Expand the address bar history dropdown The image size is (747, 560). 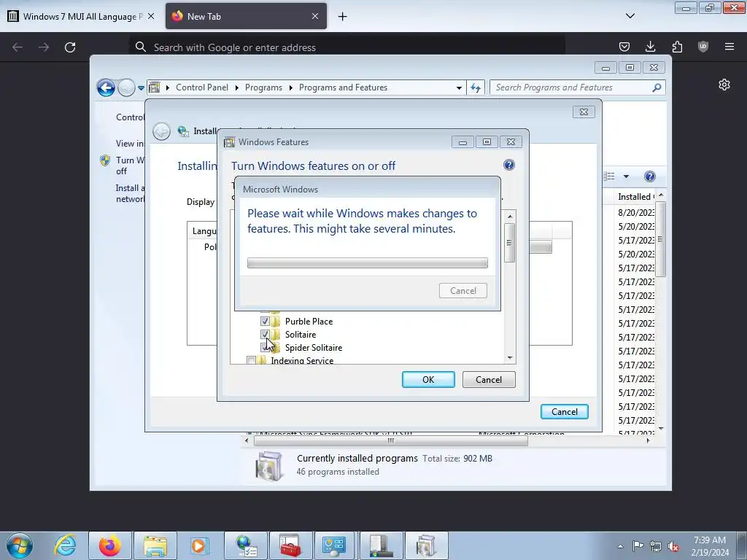[459, 87]
